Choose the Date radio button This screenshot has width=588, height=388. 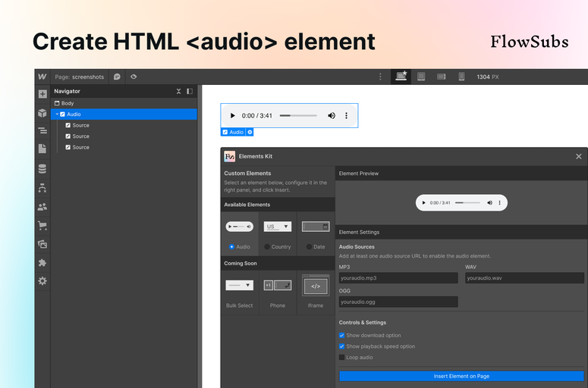coord(309,247)
